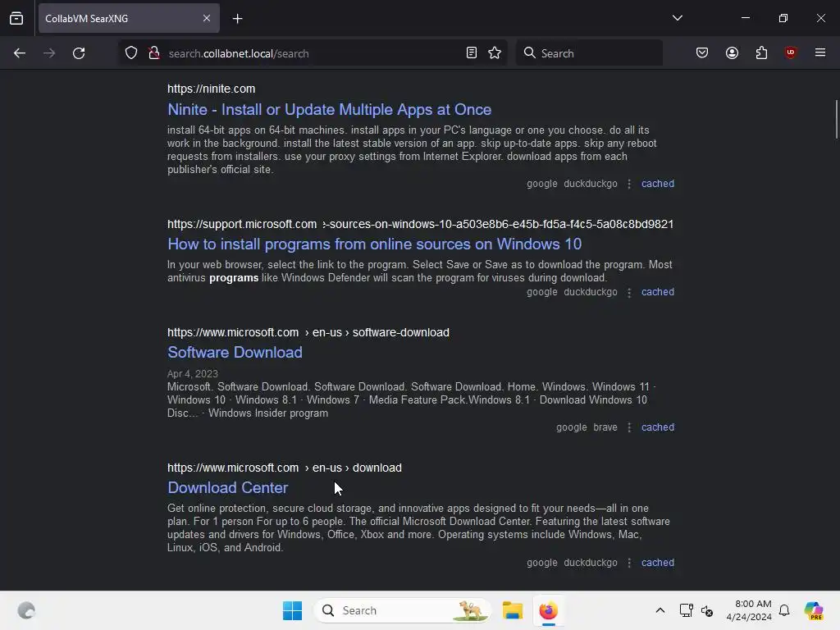
Task: Open the network status tray icon
Action: [x=687, y=610]
